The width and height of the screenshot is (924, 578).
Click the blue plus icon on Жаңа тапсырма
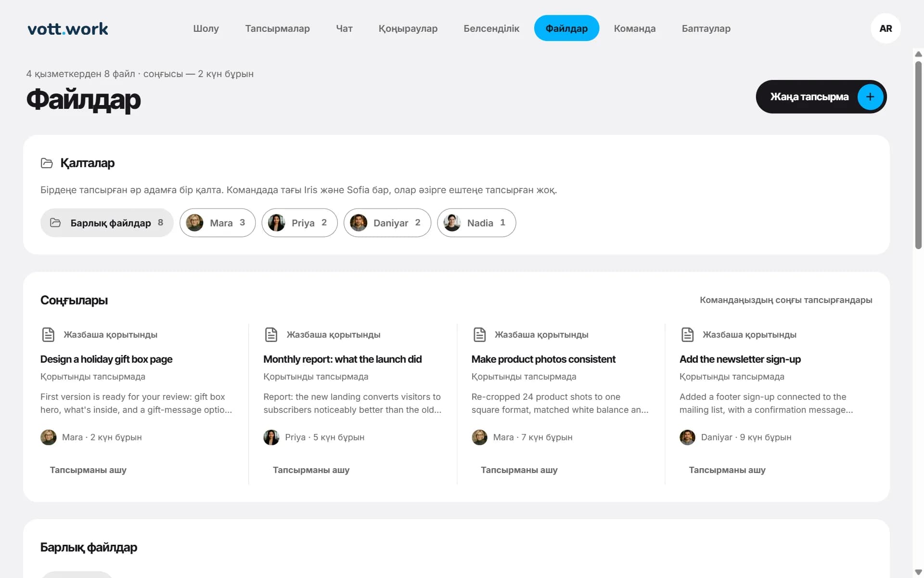(870, 97)
